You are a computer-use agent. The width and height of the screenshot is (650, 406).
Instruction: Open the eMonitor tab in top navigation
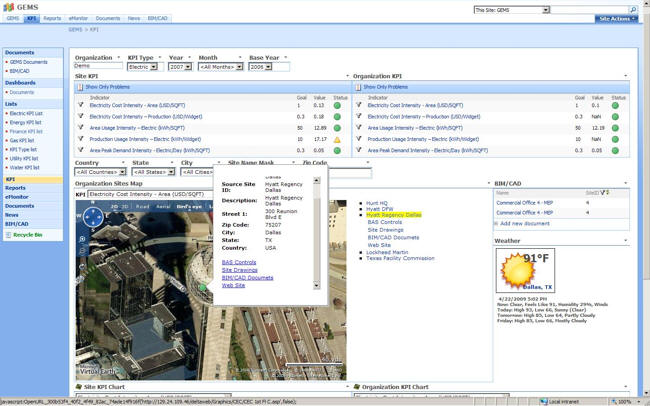pyautogui.click(x=78, y=18)
